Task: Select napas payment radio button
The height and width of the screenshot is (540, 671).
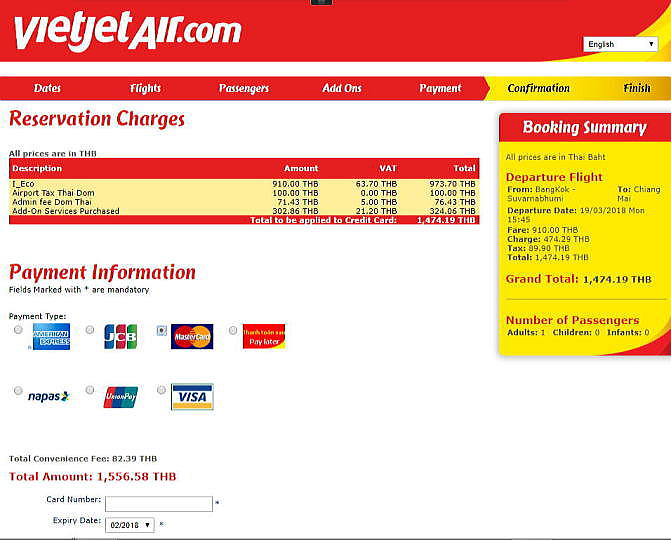Action: click(x=18, y=390)
